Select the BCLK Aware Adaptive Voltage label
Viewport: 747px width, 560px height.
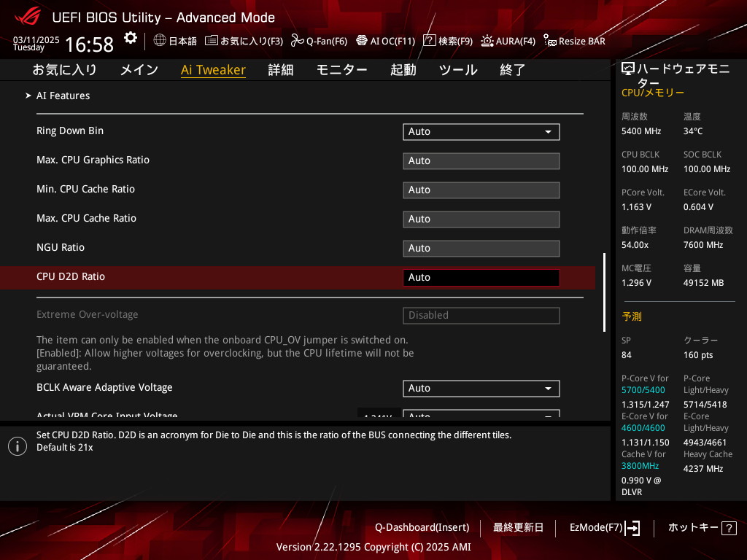(104, 387)
